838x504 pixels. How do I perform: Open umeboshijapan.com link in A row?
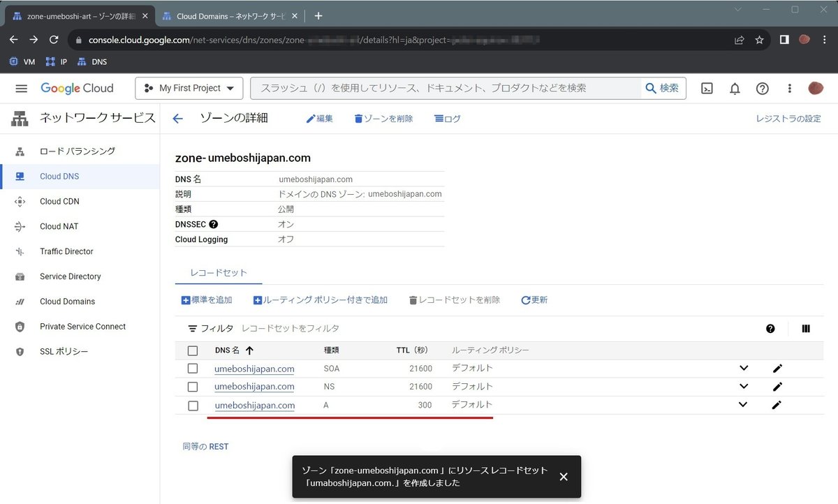(254, 406)
